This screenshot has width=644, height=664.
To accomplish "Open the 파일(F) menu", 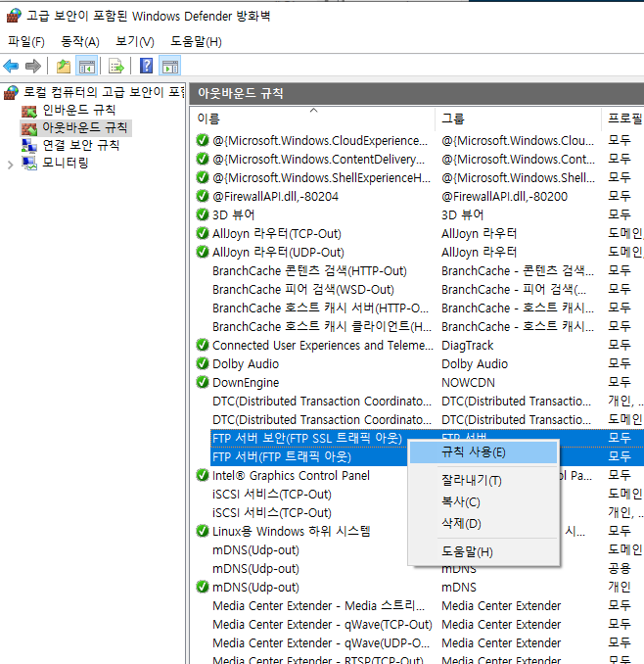I will (x=26, y=41).
